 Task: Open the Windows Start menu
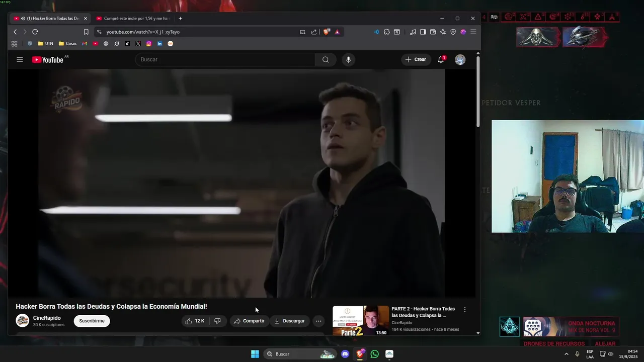pos(255,354)
